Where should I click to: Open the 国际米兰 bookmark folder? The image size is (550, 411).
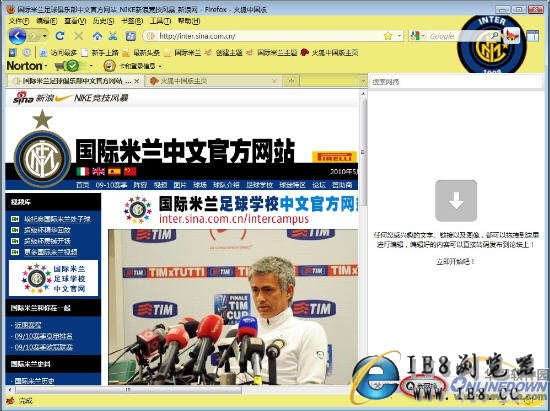point(183,53)
